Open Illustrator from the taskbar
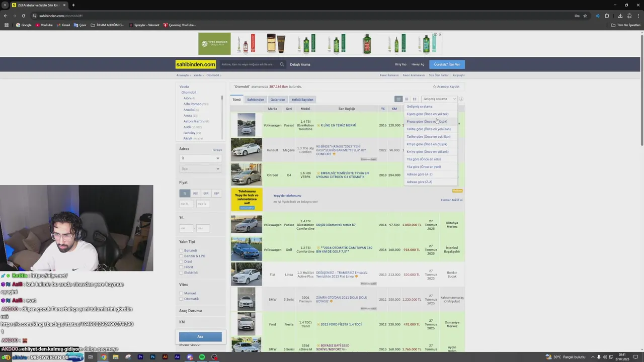This screenshot has width=644, height=362. tap(165, 357)
